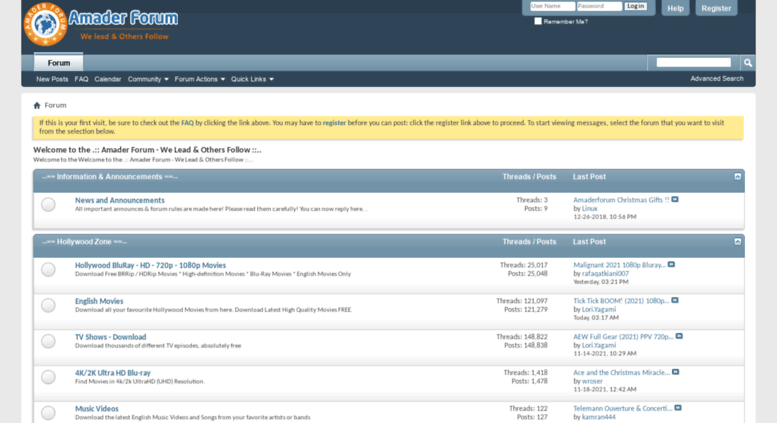Click News and Announcements forum status icon
The image size is (777, 423).
tap(48, 205)
